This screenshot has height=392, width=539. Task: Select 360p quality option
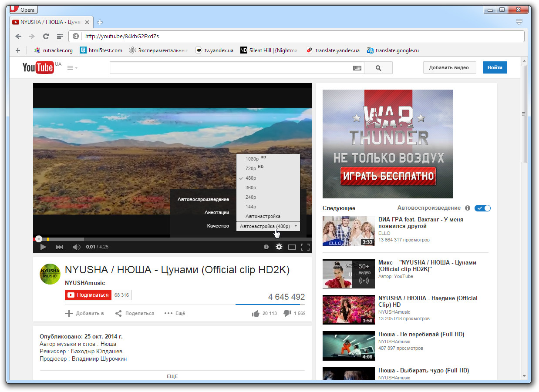point(268,188)
